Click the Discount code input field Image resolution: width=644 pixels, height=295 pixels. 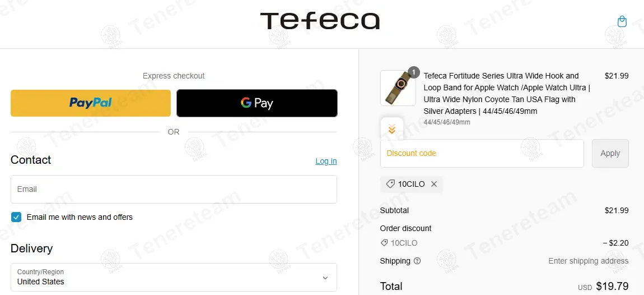tap(482, 153)
